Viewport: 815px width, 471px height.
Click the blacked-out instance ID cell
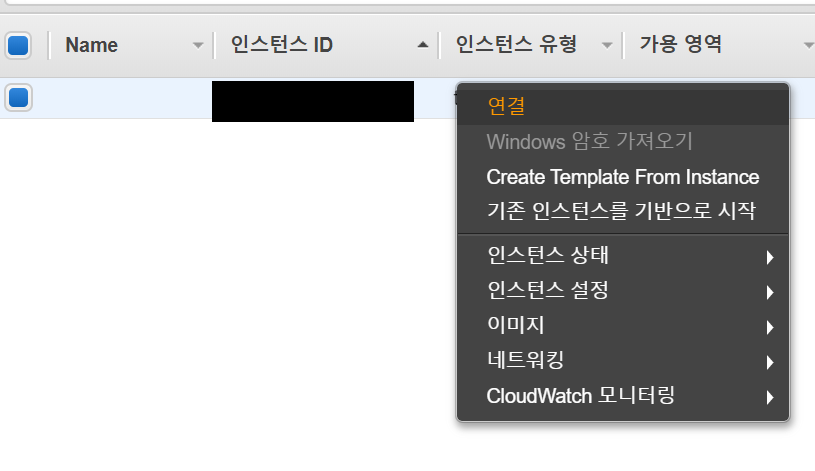312,101
